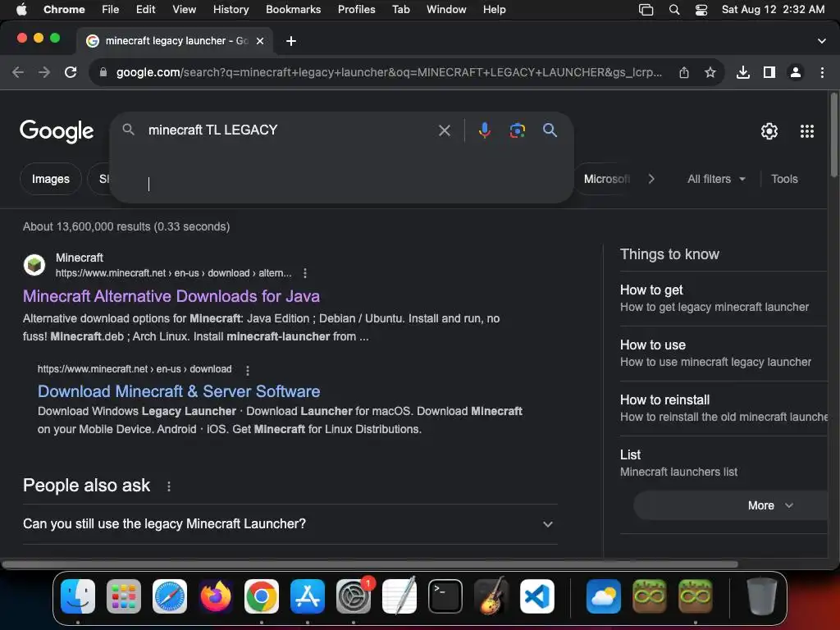
Task: Launch Firefox from the Dock
Action: (x=216, y=596)
